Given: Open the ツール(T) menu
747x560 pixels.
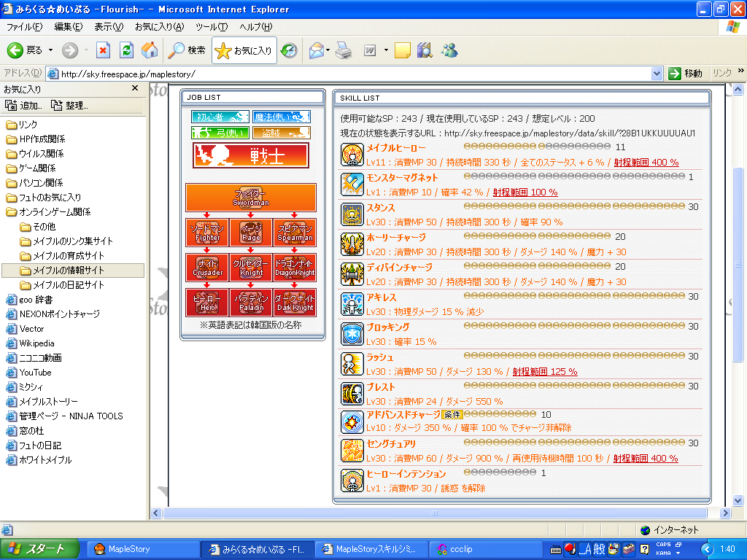Looking at the screenshot, I should (212, 27).
